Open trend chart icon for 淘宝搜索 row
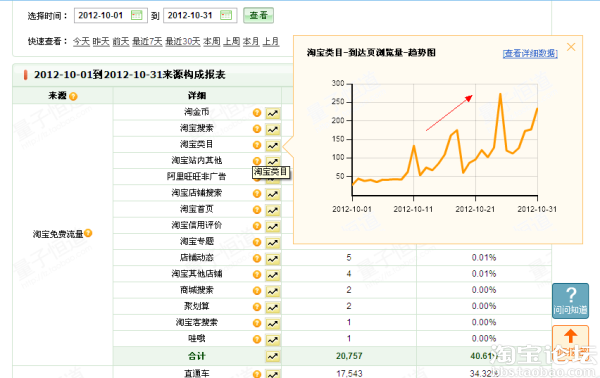 point(273,129)
